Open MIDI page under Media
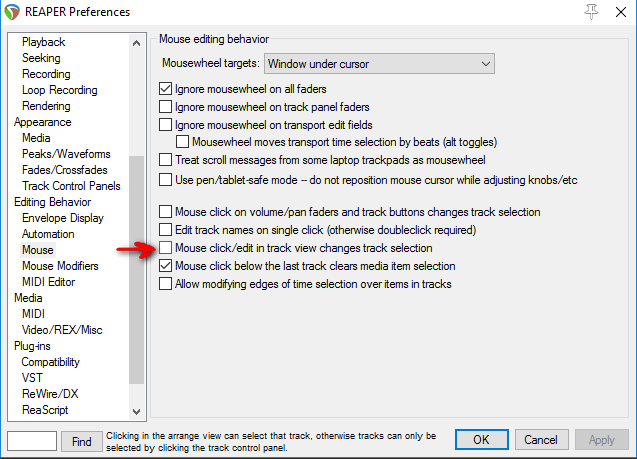637x459 pixels. 33,314
